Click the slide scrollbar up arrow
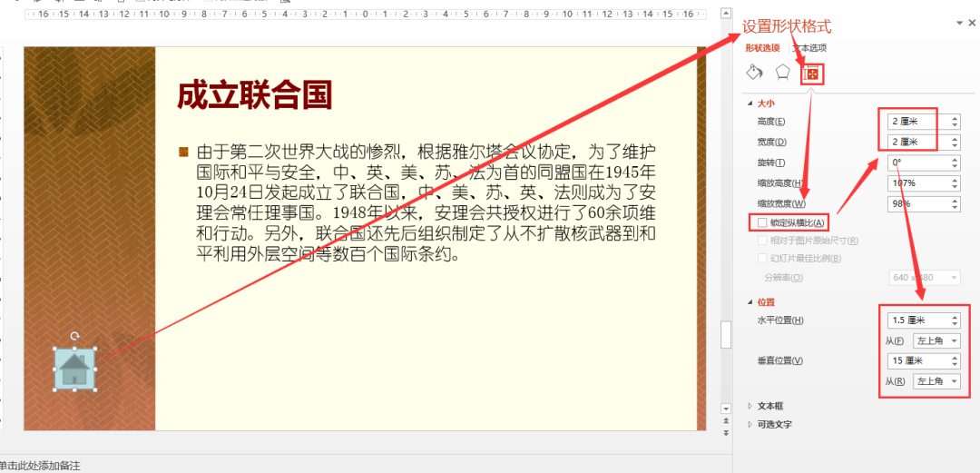Image resolution: width=980 pixels, height=473 pixels. tap(726, 13)
